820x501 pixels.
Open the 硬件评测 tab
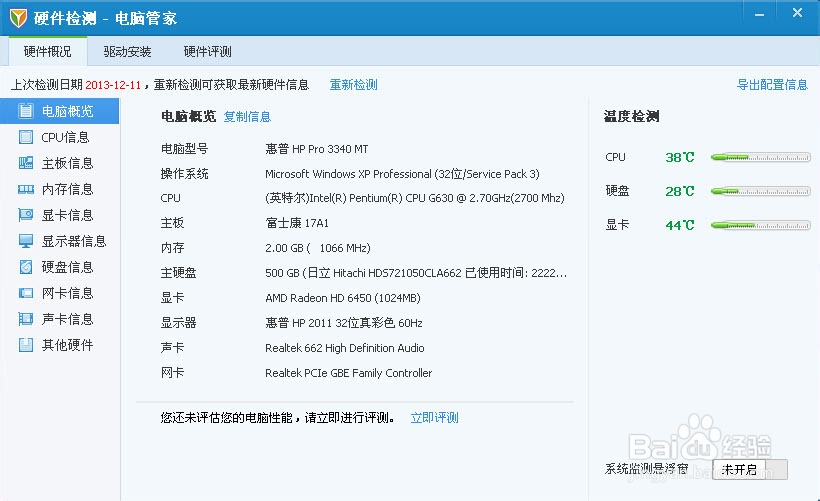pos(207,51)
